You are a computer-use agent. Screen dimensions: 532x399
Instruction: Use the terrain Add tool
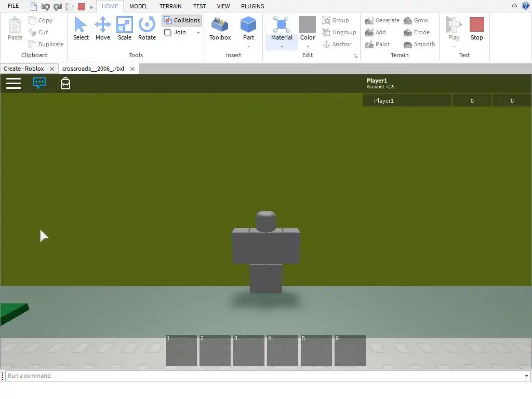[376, 32]
